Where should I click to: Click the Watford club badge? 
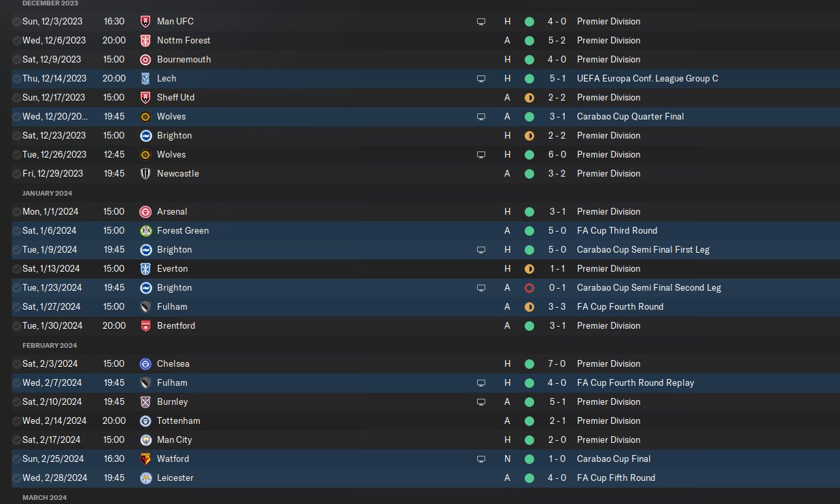click(x=145, y=459)
